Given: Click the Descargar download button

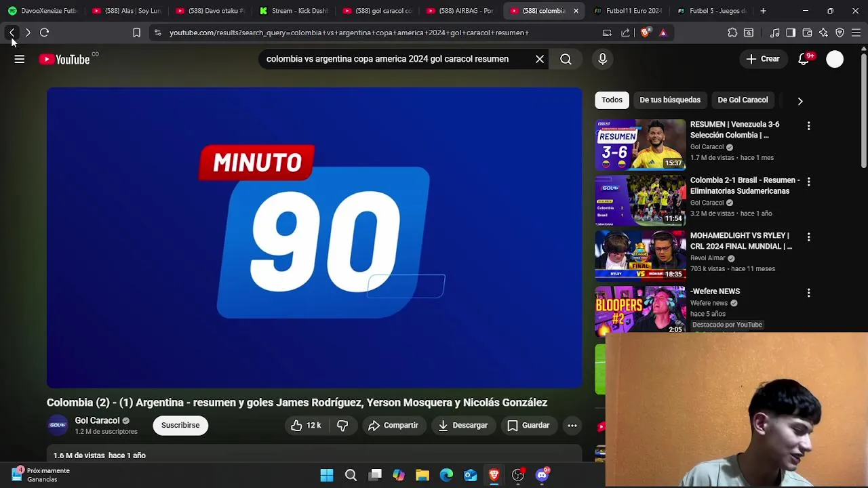Looking at the screenshot, I should (x=463, y=426).
